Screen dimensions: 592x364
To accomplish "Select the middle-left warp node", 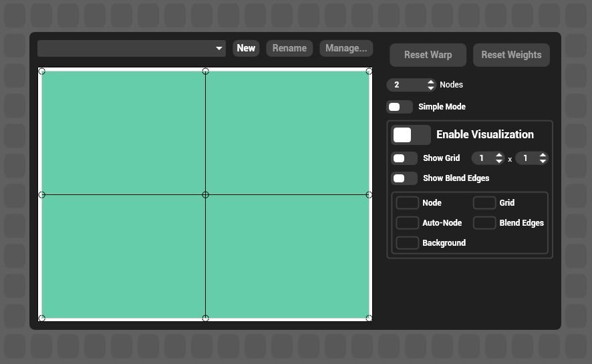I will (42, 194).
